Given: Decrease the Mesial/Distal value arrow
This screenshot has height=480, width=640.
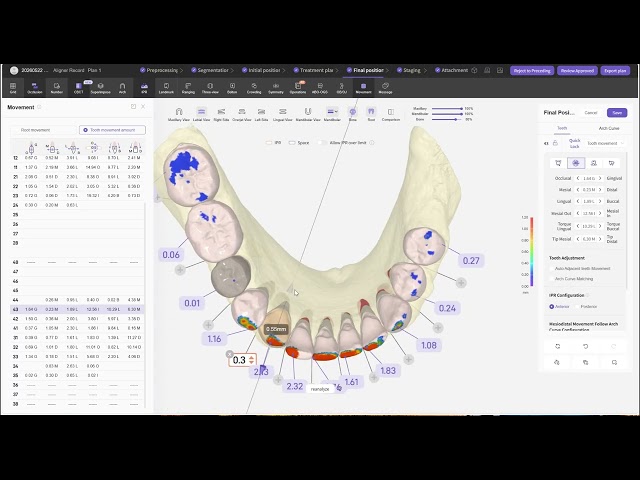Looking at the screenshot, I should point(578,190).
